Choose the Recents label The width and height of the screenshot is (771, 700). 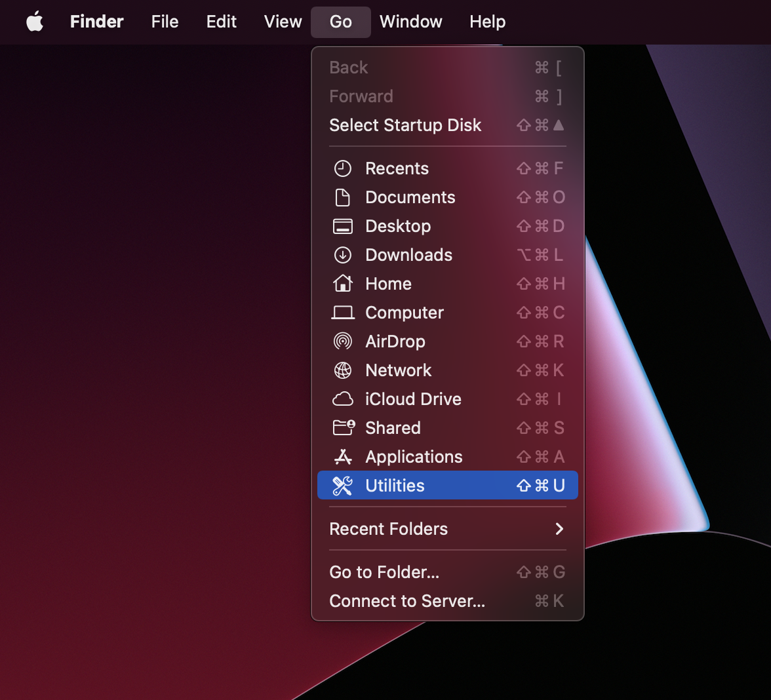[397, 168]
